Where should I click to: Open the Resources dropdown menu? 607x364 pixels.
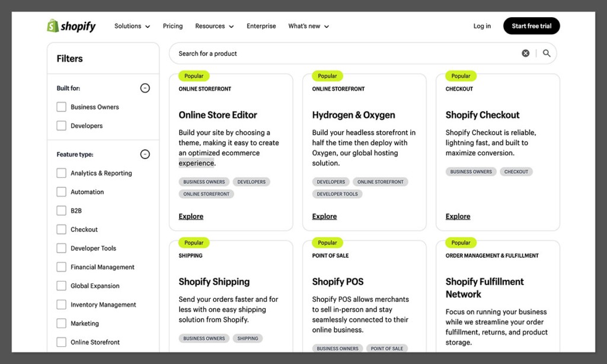214,25
